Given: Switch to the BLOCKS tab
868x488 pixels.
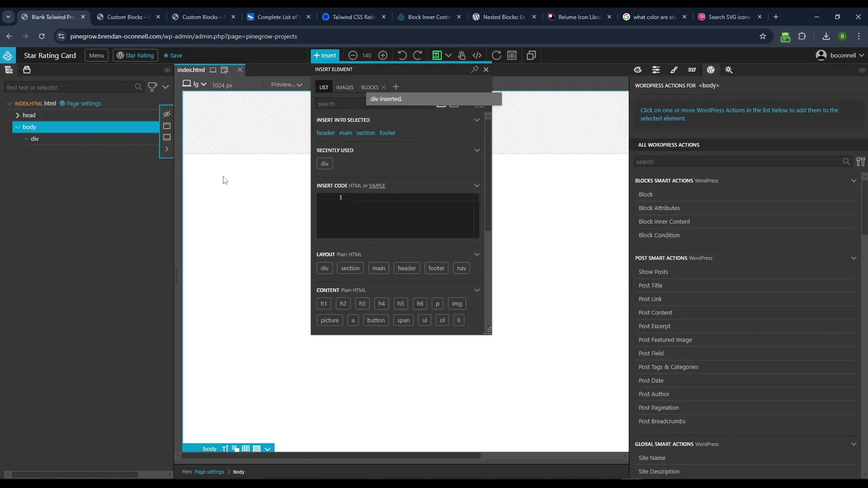Looking at the screenshot, I should 369,87.
